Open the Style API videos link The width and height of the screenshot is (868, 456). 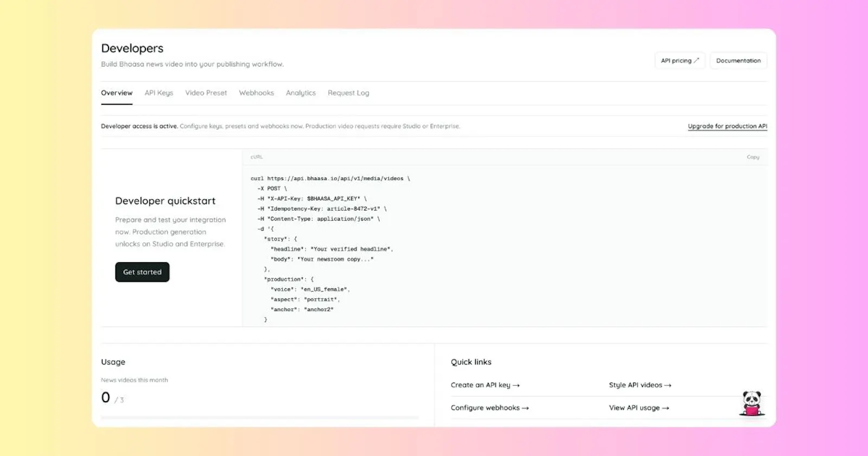tap(640, 385)
